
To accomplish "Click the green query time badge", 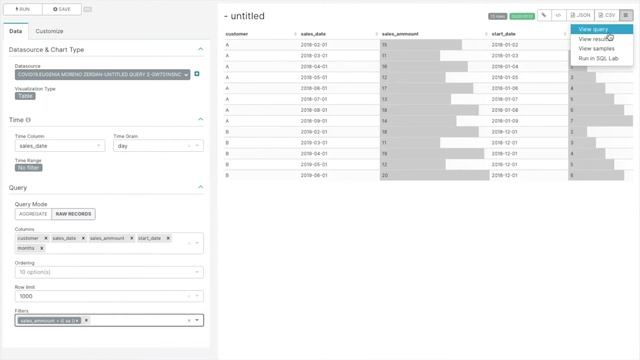I will click(522, 16).
